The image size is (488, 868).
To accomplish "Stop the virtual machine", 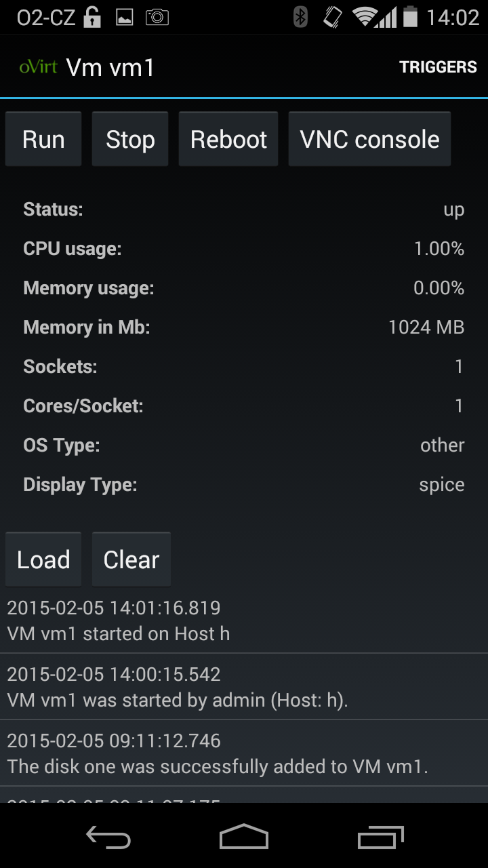I will pyautogui.click(x=130, y=140).
